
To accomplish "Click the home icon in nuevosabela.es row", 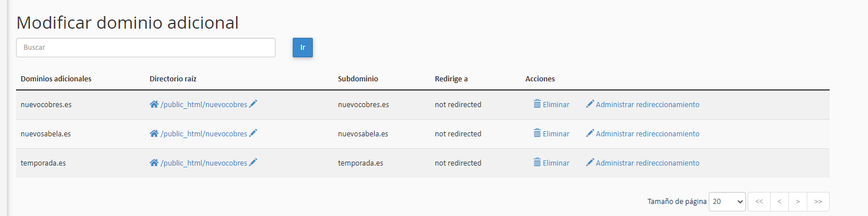I will tap(154, 133).
